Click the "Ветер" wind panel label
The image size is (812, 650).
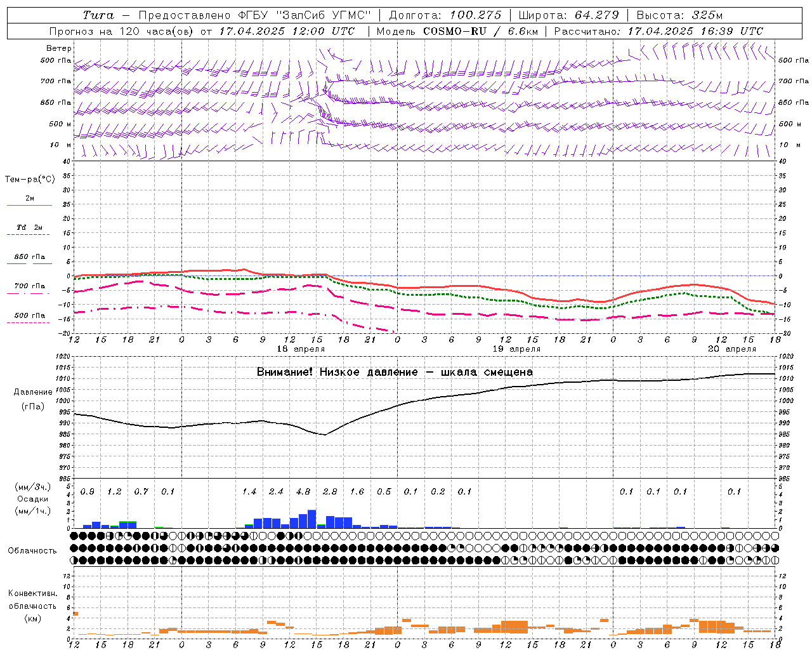coord(59,48)
